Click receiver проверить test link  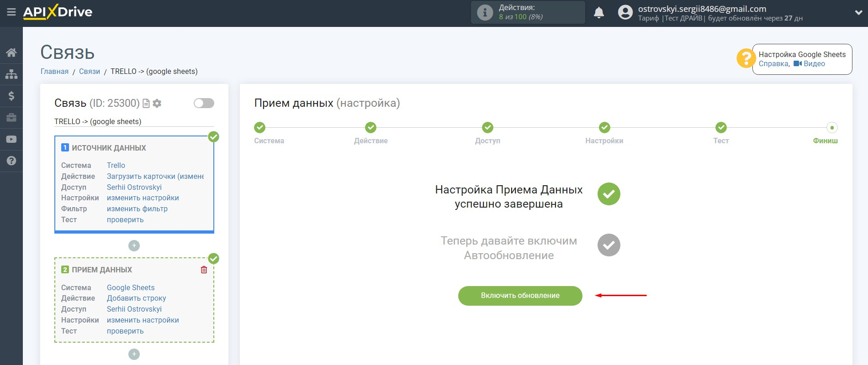[125, 331]
